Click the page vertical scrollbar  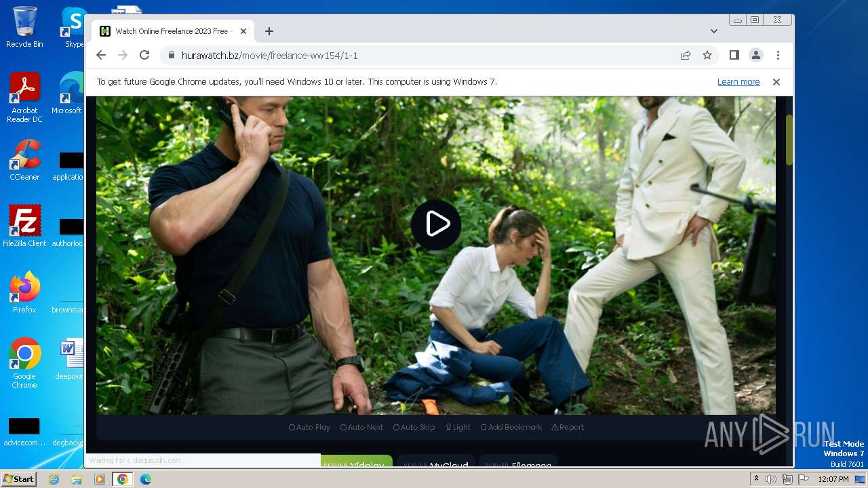[789, 139]
